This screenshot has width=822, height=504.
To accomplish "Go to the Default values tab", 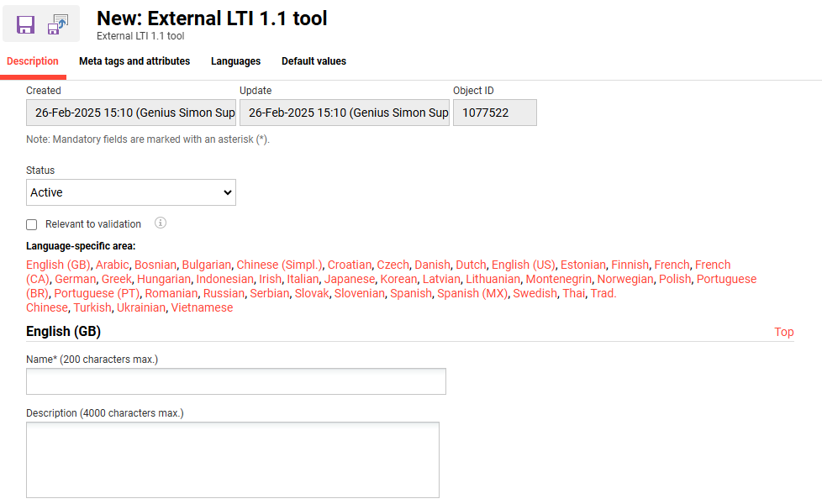I will (314, 61).
